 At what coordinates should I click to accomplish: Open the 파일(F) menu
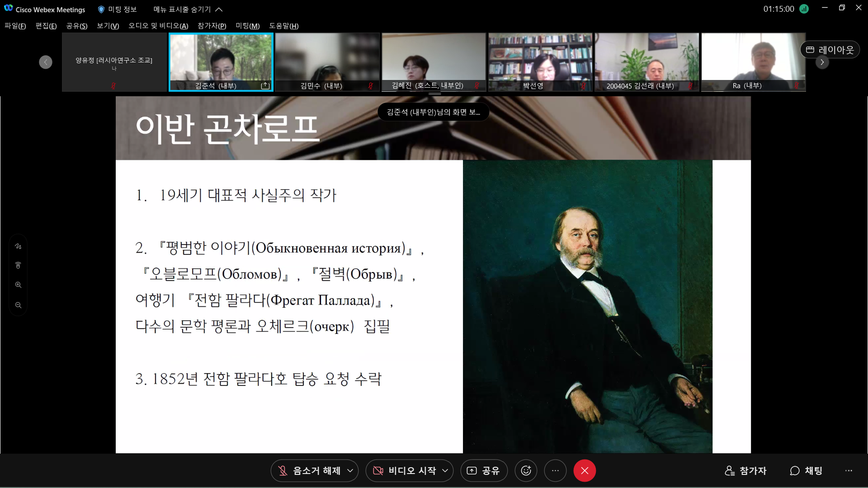pos(15,26)
